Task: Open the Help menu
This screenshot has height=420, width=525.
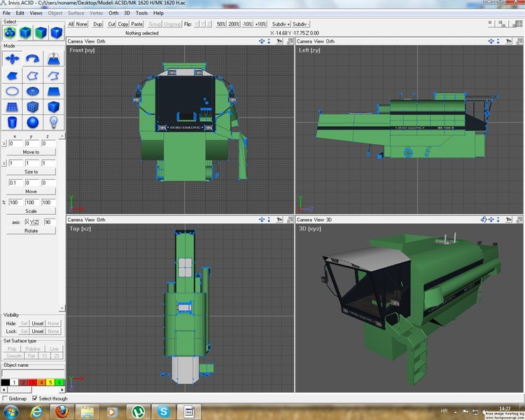Action: (x=158, y=13)
